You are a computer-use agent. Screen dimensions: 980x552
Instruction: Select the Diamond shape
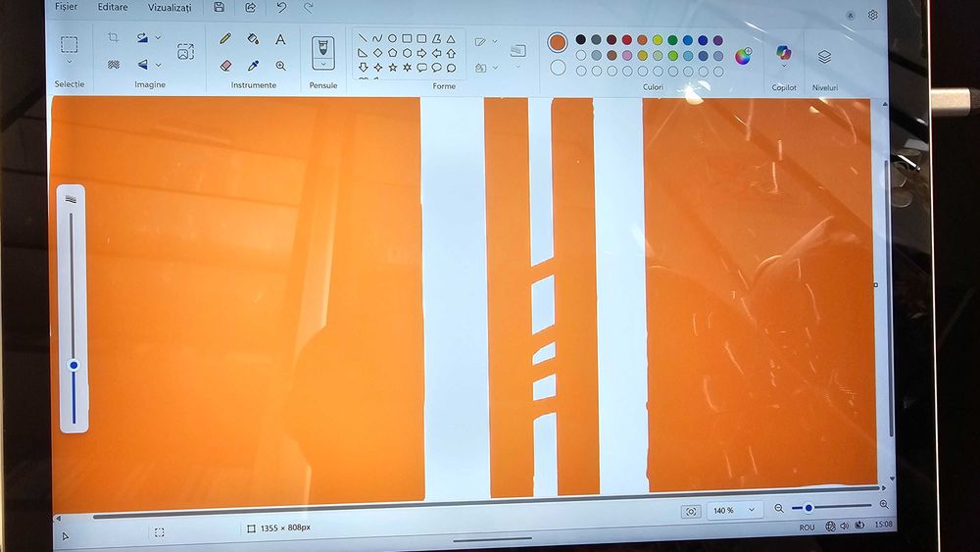click(x=377, y=53)
